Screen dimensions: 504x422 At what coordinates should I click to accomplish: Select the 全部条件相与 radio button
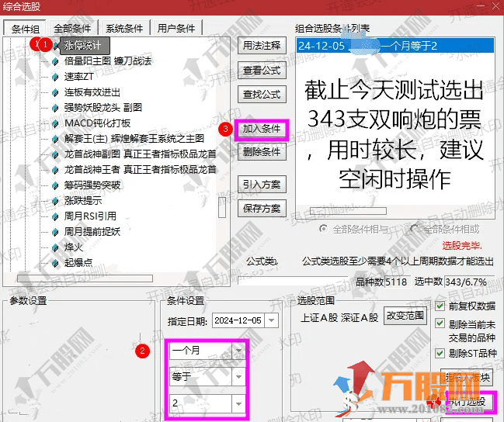click(323, 229)
